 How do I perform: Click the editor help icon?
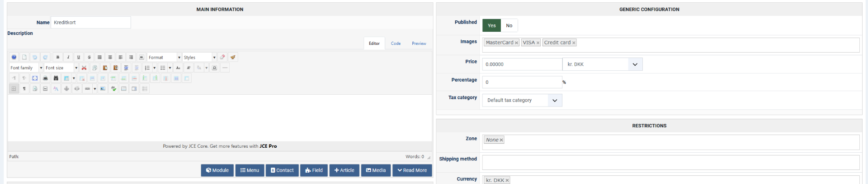coord(14,57)
